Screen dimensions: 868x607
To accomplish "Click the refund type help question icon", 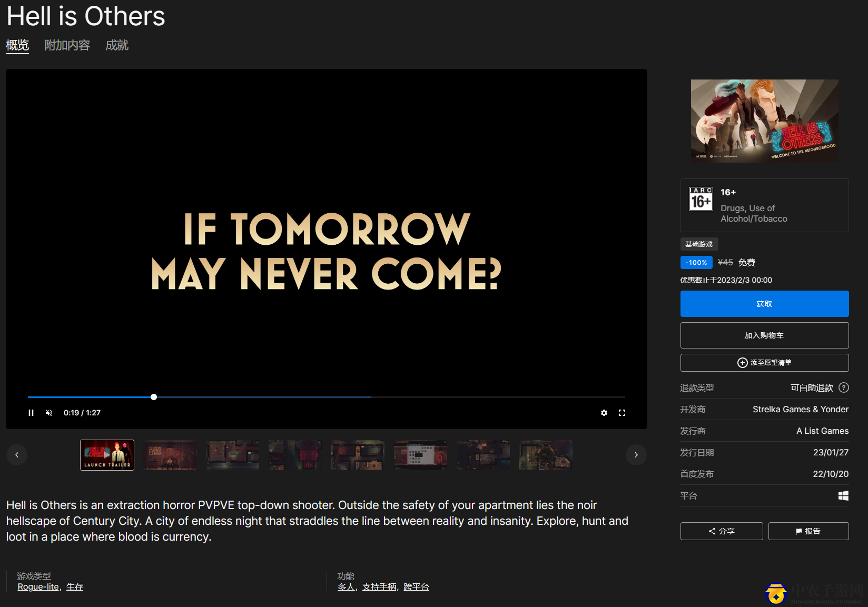I will [x=843, y=387].
